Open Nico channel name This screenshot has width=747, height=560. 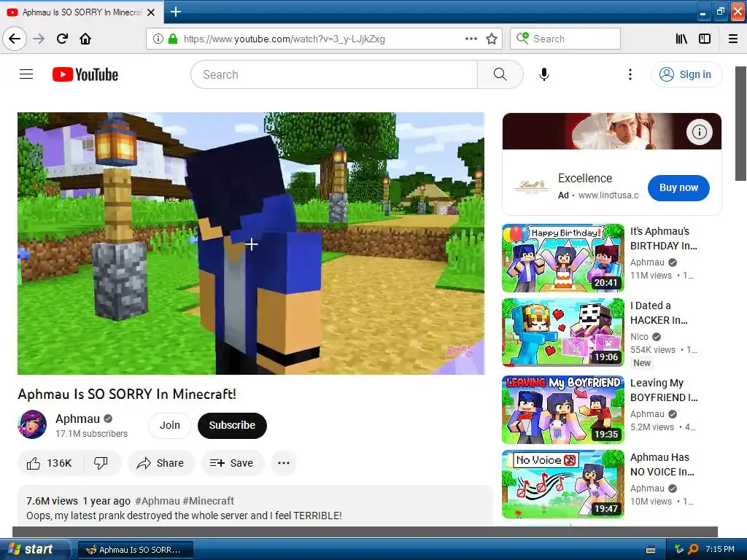click(x=639, y=337)
